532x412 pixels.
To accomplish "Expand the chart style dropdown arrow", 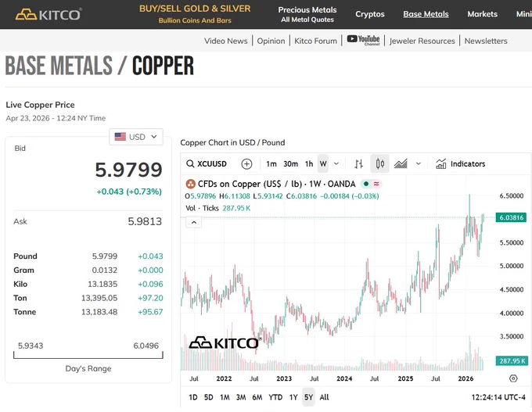I will pos(419,163).
